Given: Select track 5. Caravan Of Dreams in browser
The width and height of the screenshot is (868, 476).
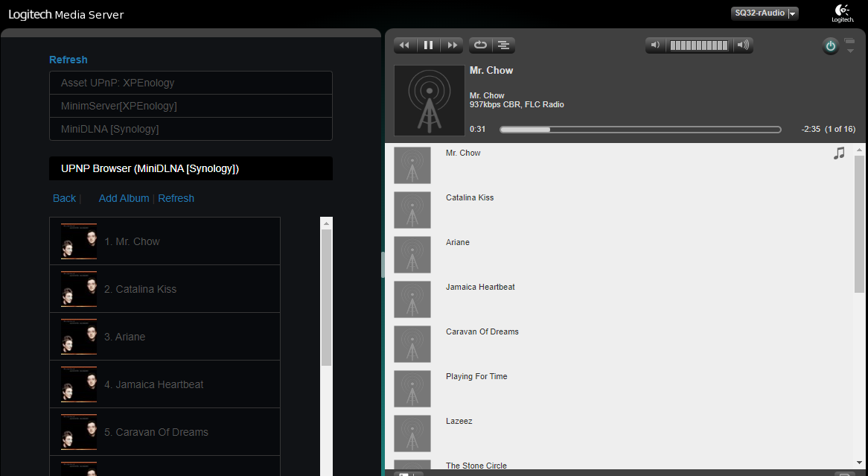Looking at the screenshot, I should 165,431.
